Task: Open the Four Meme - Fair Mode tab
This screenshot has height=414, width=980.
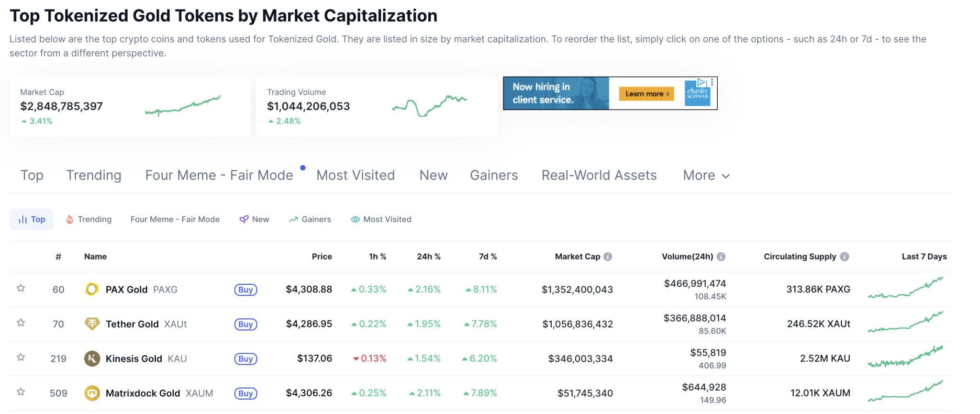Action: [x=219, y=175]
